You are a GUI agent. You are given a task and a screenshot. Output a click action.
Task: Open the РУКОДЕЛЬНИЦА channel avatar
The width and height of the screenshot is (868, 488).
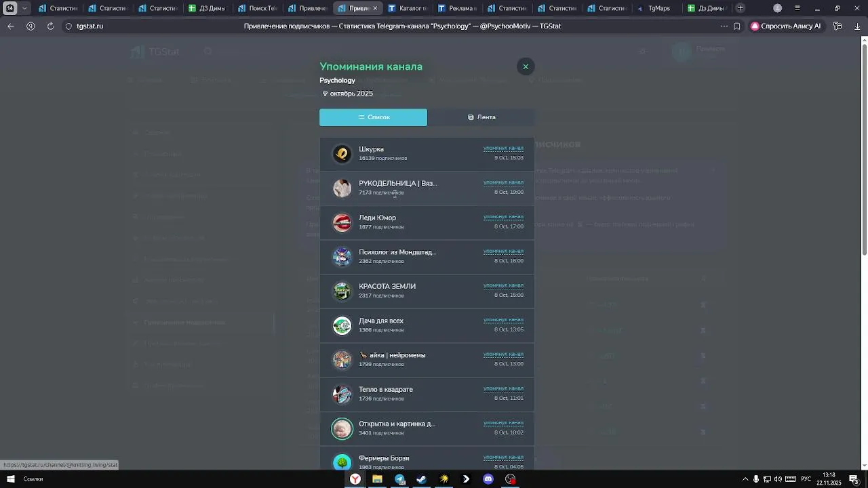(342, 188)
